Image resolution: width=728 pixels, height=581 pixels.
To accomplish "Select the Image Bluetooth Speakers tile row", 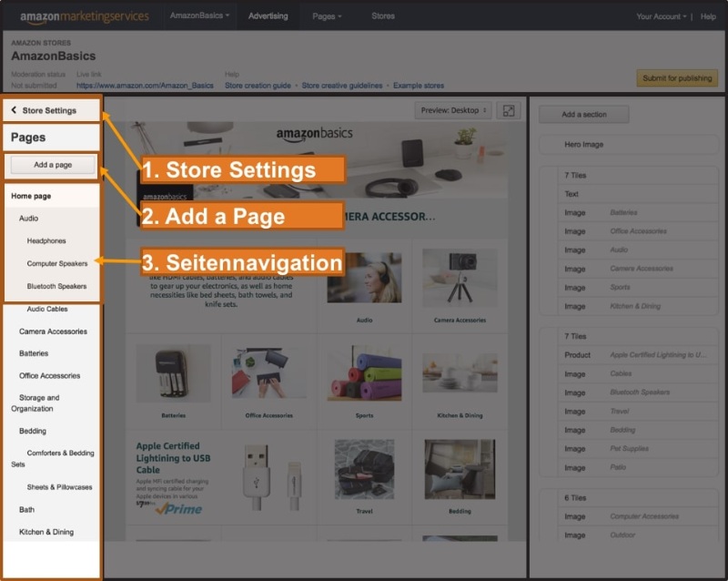I will 638,392.
